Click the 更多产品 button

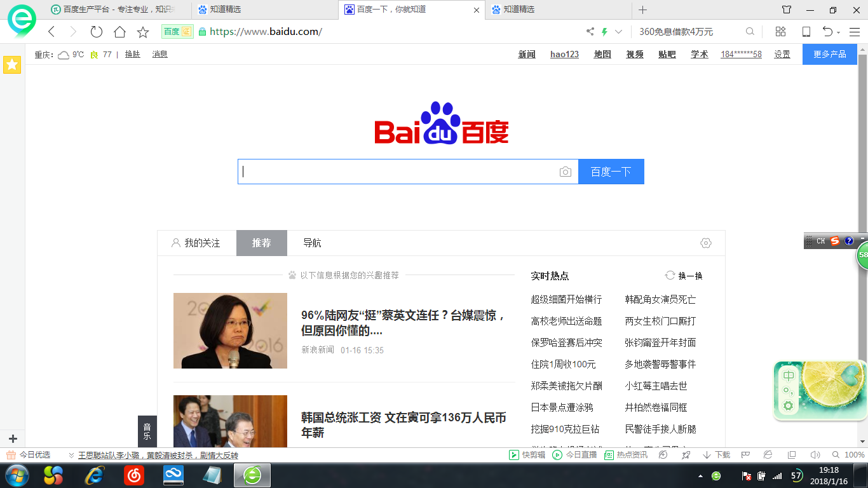tap(830, 55)
